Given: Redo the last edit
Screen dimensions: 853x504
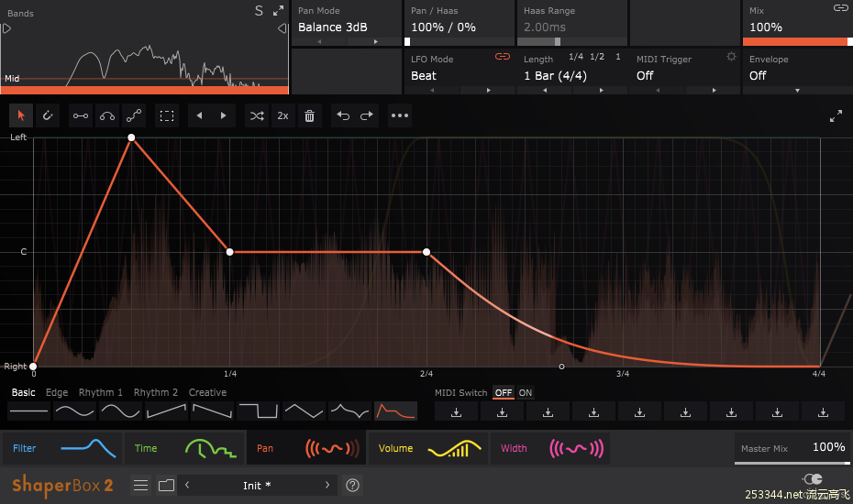Looking at the screenshot, I should tap(367, 115).
